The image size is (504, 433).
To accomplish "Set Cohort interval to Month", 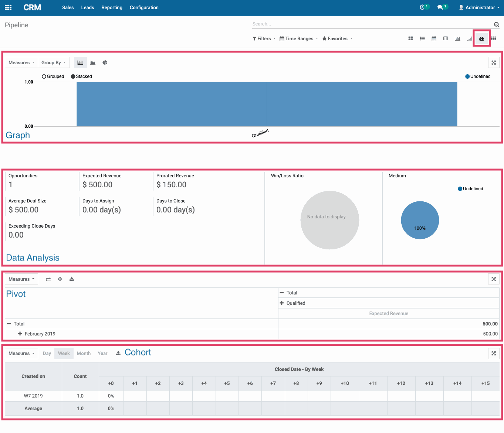I will pyautogui.click(x=84, y=353).
